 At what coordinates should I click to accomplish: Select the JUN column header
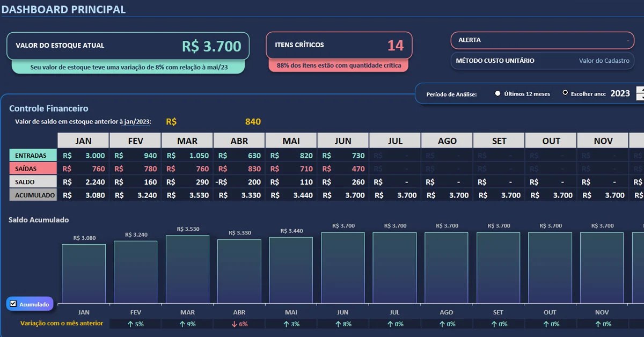click(x=343, y=140)
